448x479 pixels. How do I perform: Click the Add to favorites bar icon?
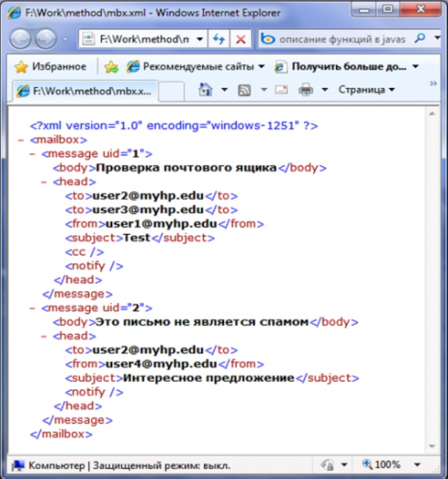(x=111, y=67)
